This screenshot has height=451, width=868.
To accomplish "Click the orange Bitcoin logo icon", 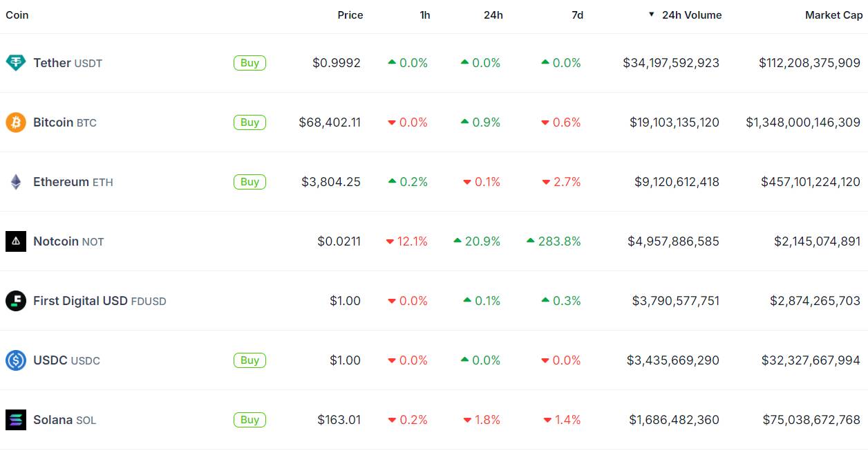I will click(x=16, y=122).
